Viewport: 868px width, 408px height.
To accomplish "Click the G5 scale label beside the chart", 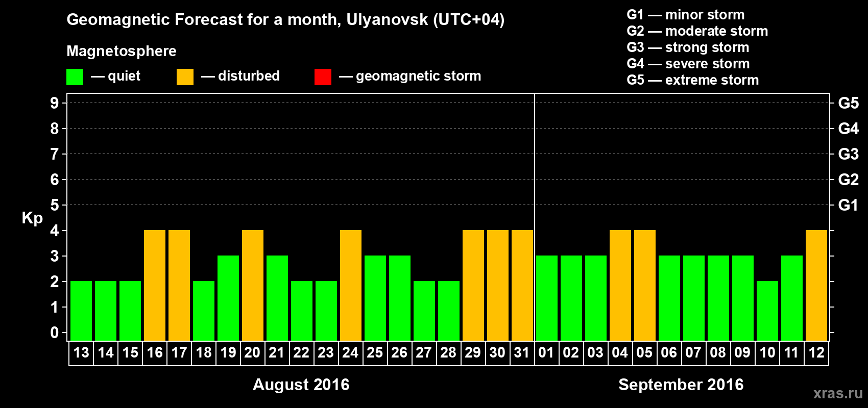I will 849,103.
